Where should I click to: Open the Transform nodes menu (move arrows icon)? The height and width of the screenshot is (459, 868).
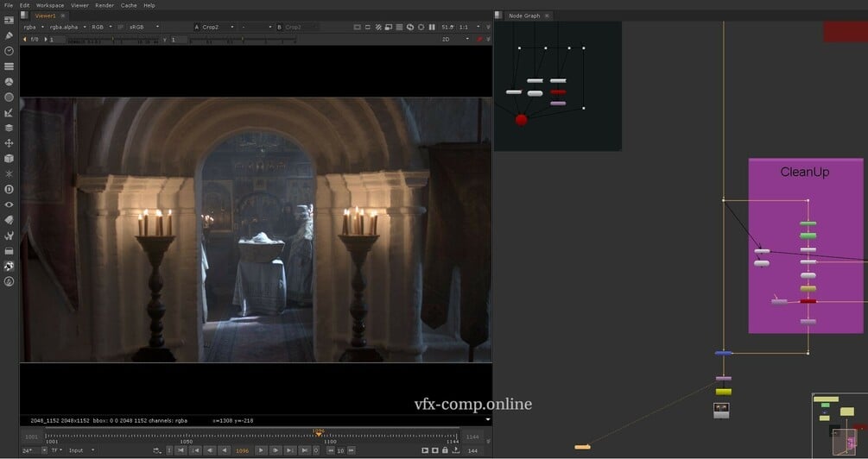[x=9, y=143]
